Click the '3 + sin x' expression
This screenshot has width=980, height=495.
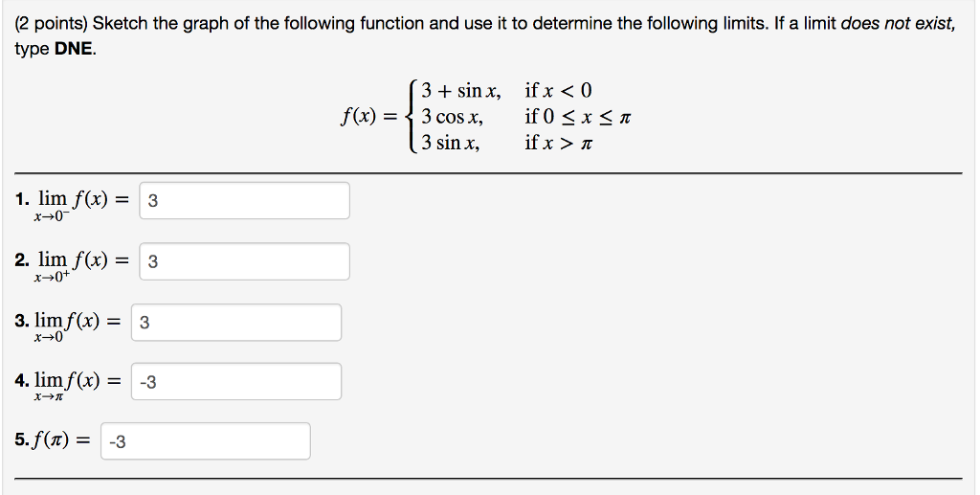point(460,91)
